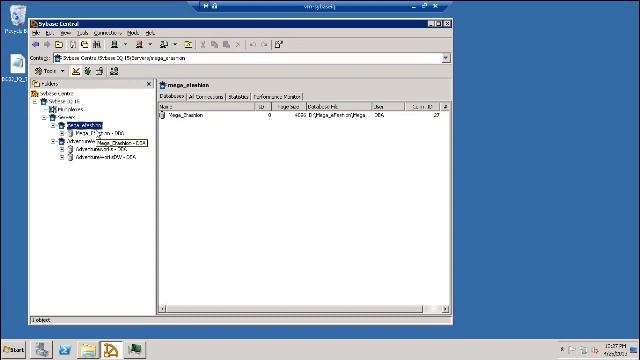
Task: Switch to the Performance Monitor tab
Action: click(x=277, y=97)
